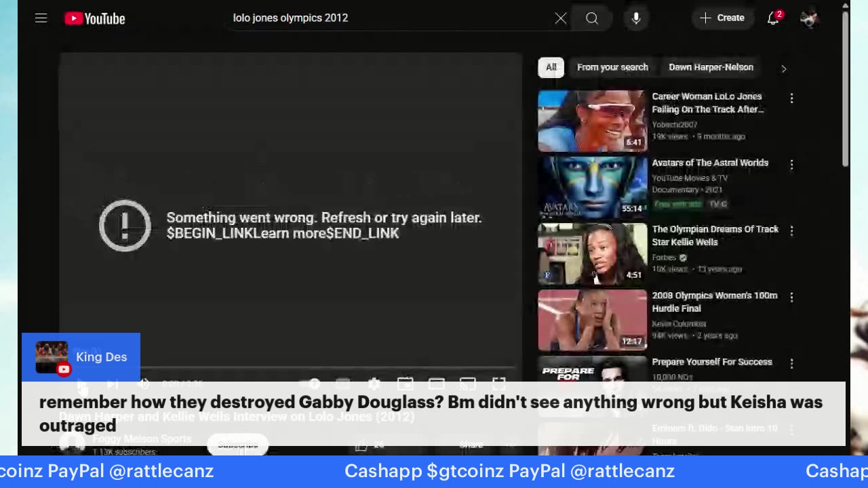
Task: Open options for 'Olympian Dreams Of Track Star'
Action: (x=791, y=231)
